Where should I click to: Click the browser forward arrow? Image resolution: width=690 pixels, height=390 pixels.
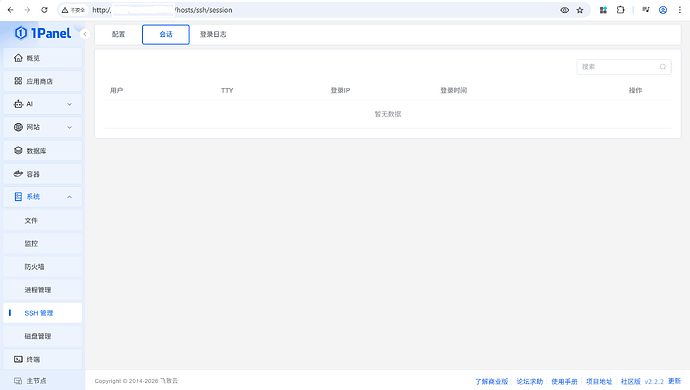[27, 10]
